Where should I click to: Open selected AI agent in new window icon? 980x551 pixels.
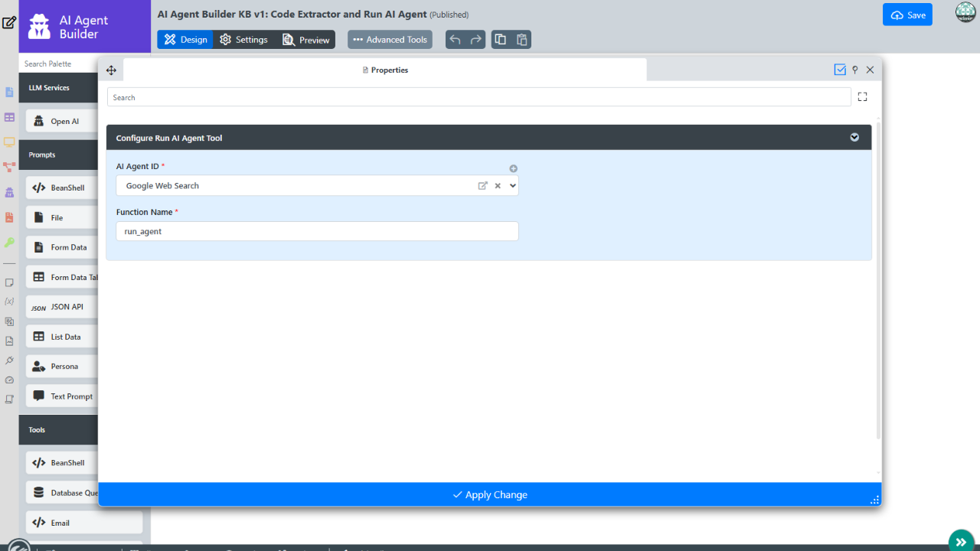coord(482,186)
